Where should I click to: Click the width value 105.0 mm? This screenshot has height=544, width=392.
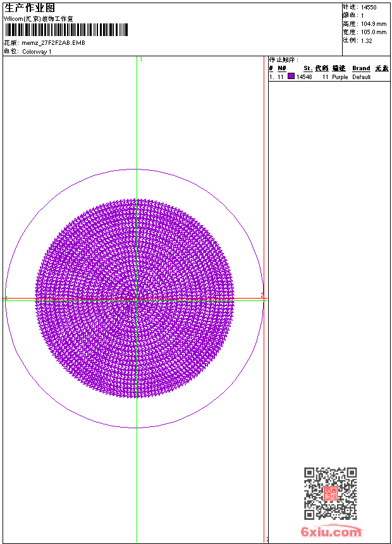point(373,32)
